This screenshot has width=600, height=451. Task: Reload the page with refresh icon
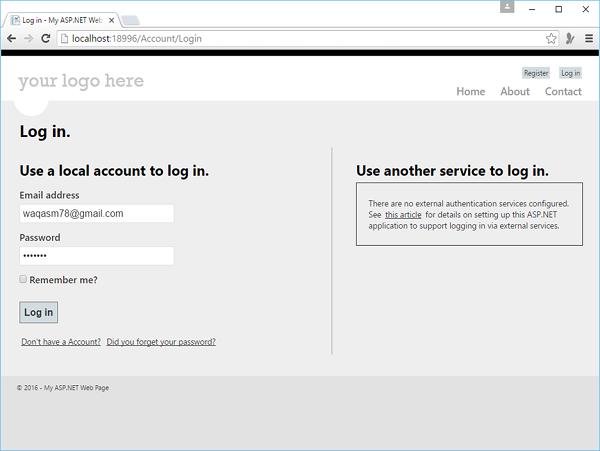tap(48, 38)
